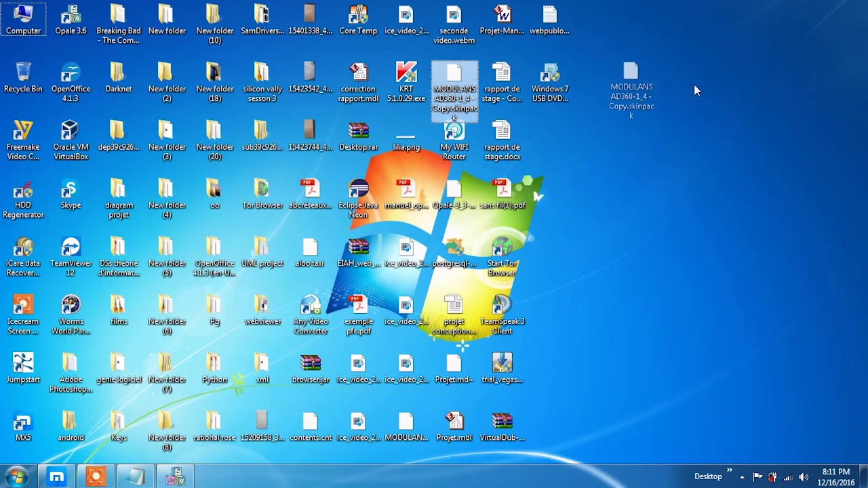
Task: Select Eclipse Java Neon shortcut
Action: click(x=358, y=199)
